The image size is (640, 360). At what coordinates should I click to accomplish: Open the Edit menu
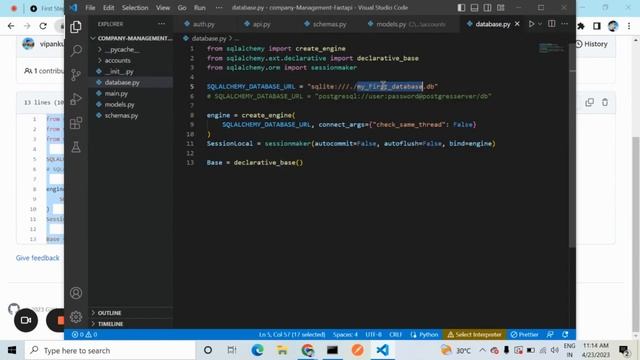coord(109,8)
